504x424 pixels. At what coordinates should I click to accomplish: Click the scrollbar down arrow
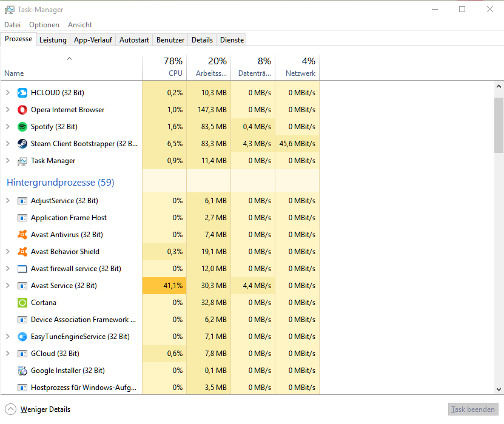(499, 389)
